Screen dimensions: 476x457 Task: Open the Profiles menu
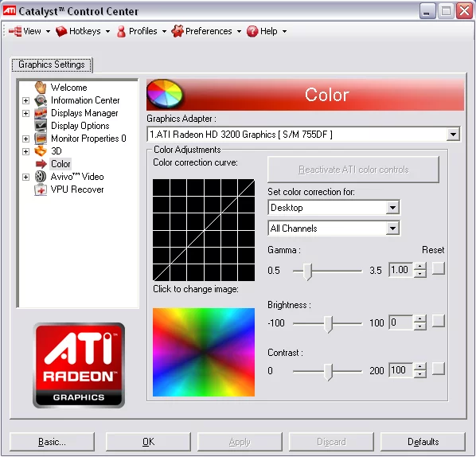coord(142,31)
